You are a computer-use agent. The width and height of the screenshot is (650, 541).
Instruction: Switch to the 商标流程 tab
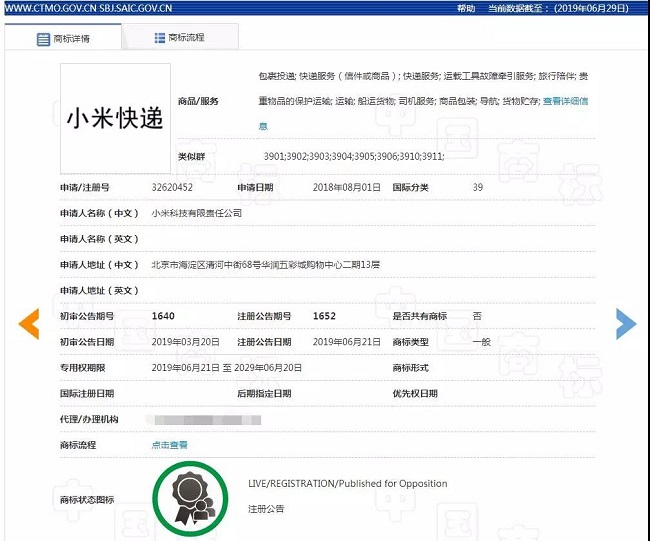[x=180, y=37]
